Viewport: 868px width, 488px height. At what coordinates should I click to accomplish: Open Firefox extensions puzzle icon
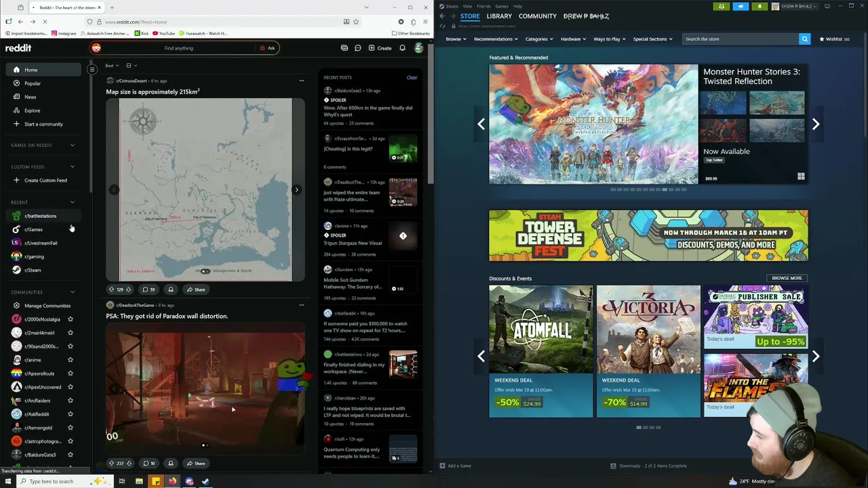tap(413, 22)
